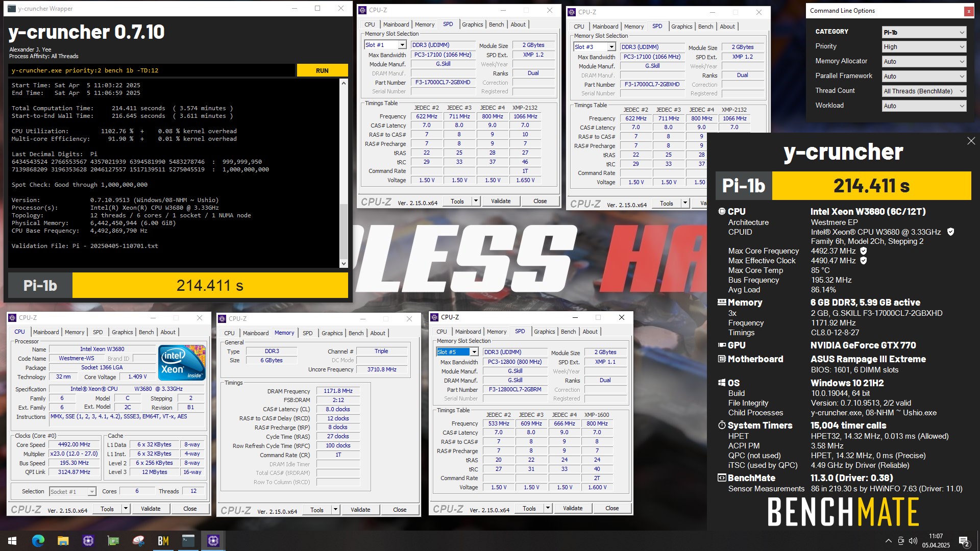Click Close in CPU-Z Memory timings window
980x551 pixels.
[x=400, y=510]
